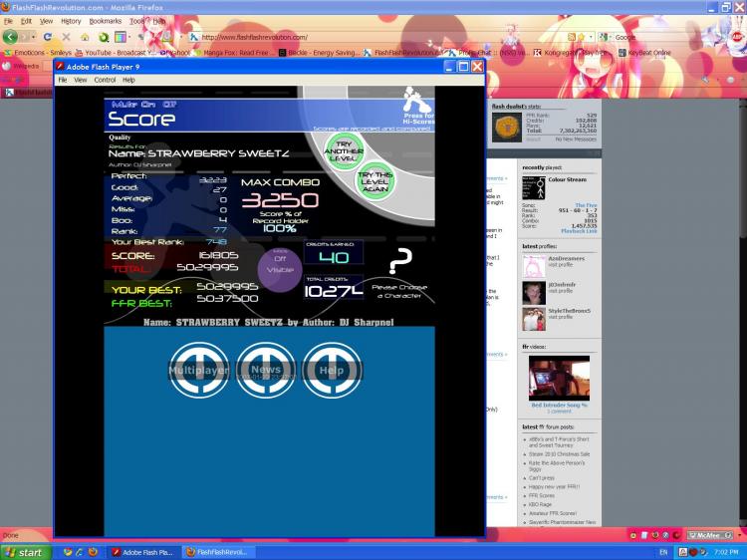Open the Help round button in game
The image size is (747, 560).
(x=332, y=370)
